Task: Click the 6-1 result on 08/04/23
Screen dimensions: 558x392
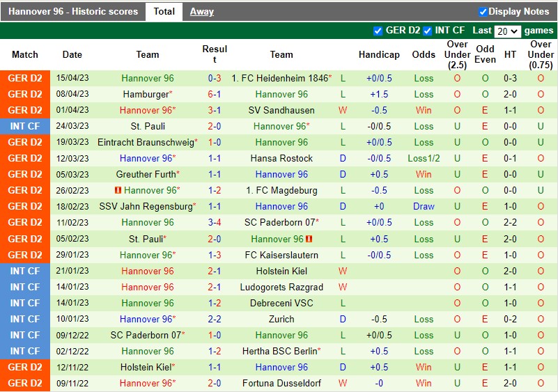Action: pos(215,94)
